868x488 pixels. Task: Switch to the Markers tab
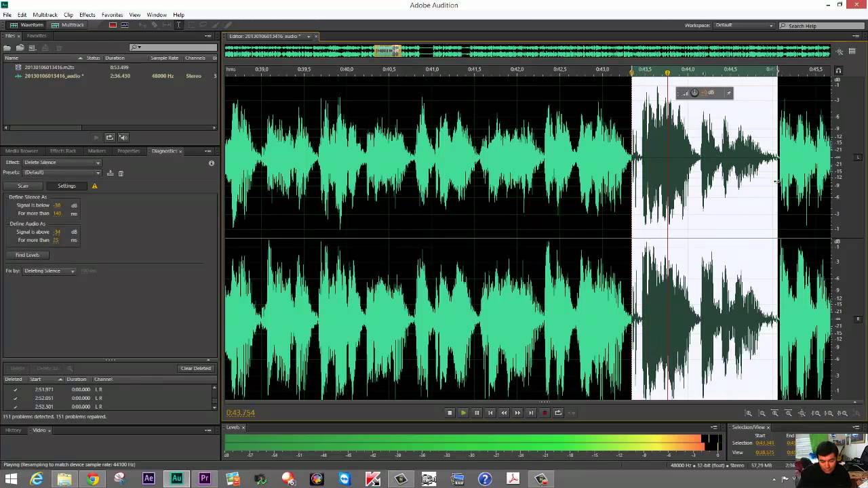click(97, 151)
